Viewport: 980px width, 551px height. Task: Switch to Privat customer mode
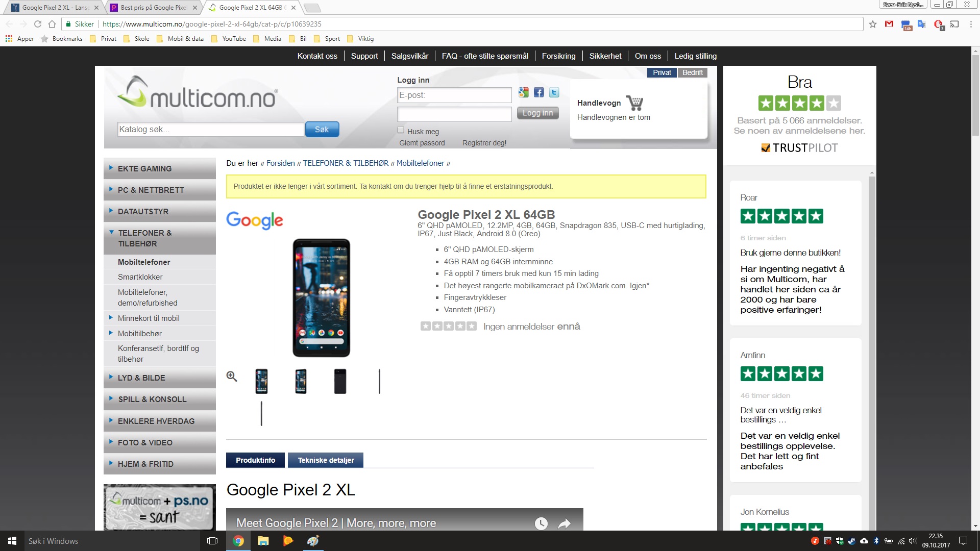[x=662, y=72]
